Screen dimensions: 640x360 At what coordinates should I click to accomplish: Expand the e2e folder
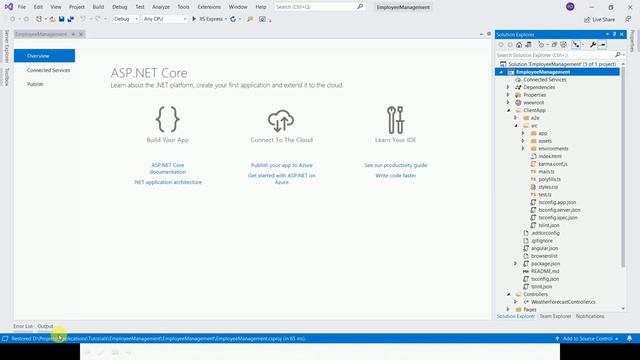[x=516, y=118]
